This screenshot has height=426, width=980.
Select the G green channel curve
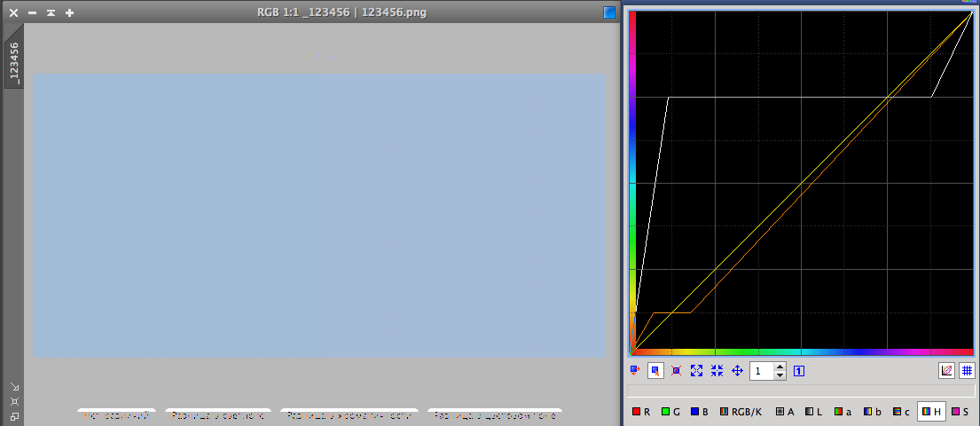(671, 412)
